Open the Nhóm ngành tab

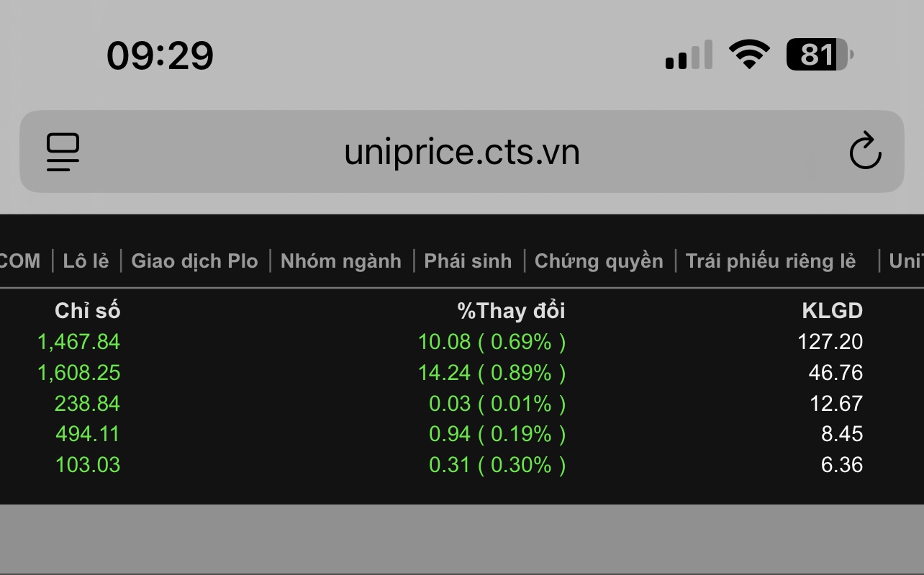tap(341, 261)
